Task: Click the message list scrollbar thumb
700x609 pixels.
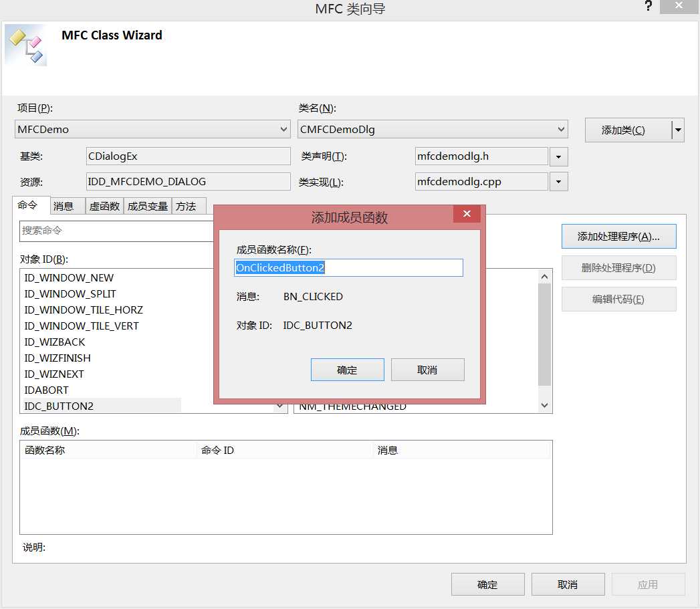Action: [x=544, y=335]
